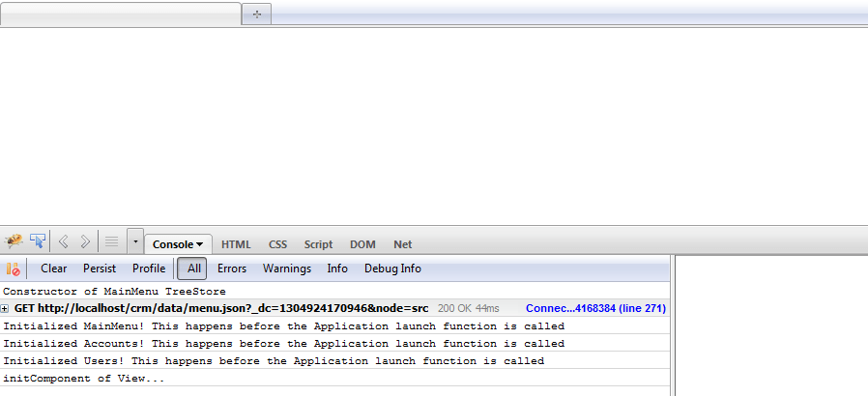This screenshot has width=868, height=396.
Task: Select the 'Constructor of MainMenu TreeStore' log line
Action: coord(334,292)
